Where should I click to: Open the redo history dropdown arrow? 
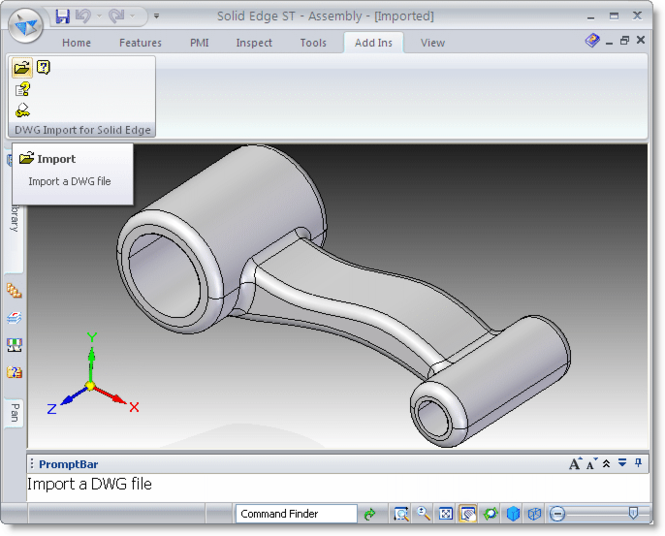click(132, 16)
